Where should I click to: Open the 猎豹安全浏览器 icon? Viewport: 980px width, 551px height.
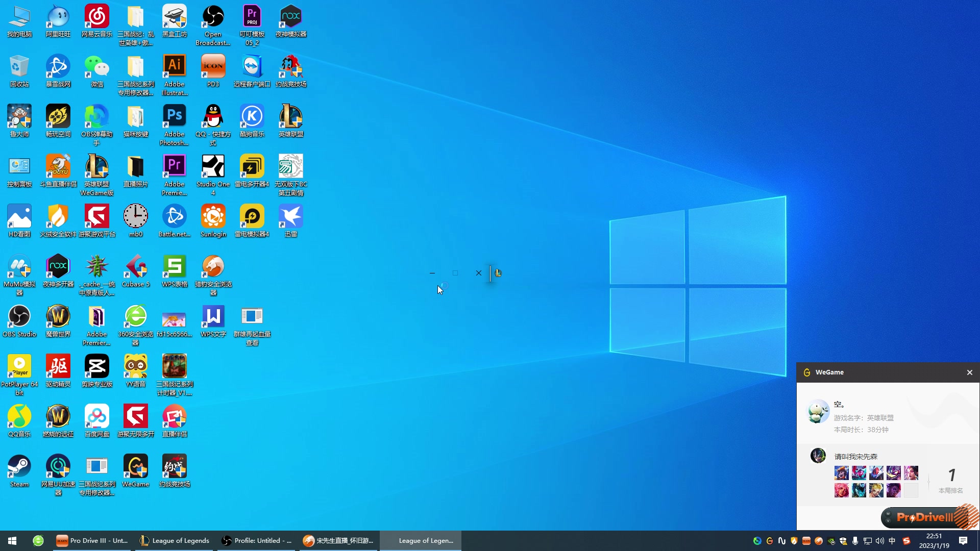click(x=213, y=266)
